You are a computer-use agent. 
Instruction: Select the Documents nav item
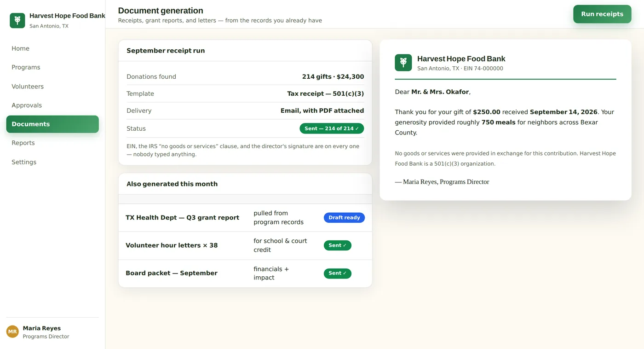click(52, 124)
